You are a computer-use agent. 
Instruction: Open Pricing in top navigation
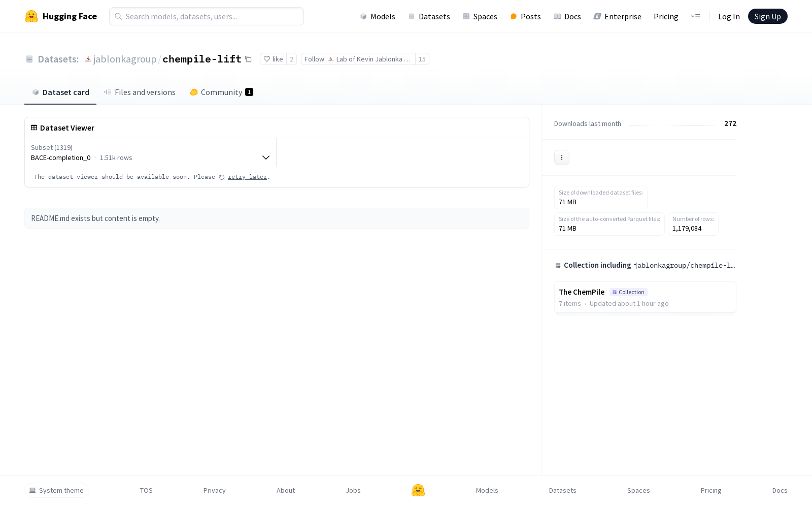pyautogui.click(x=666, y=16)
